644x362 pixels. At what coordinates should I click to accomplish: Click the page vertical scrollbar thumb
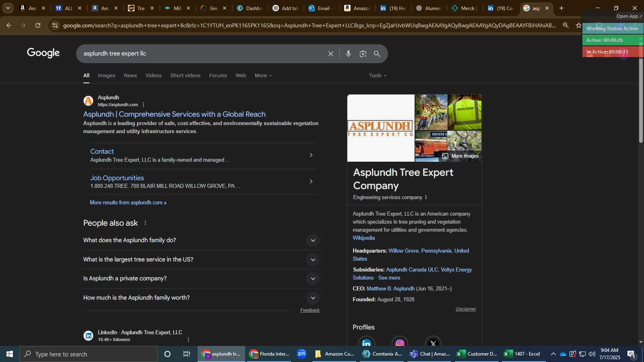click(641, 101)
